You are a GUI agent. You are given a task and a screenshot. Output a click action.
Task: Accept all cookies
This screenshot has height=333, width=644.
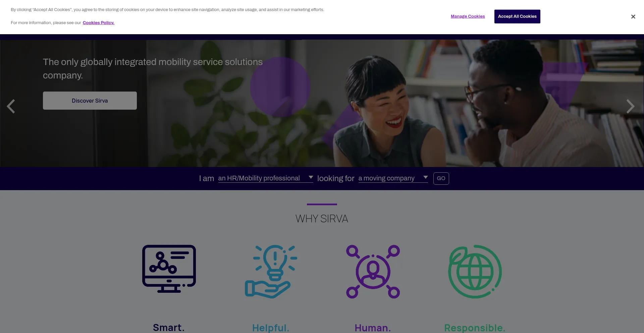coord(517,16)
